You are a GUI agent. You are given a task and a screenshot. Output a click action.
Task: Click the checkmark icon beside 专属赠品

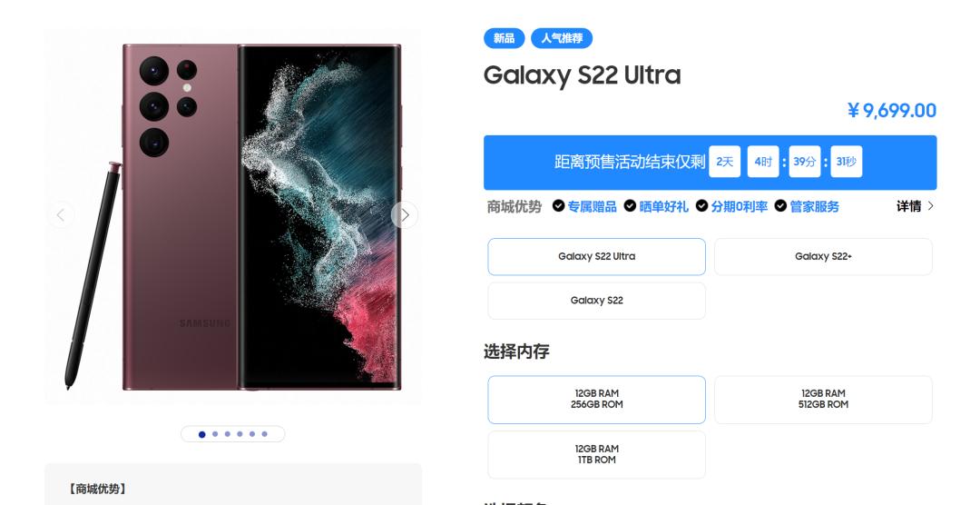coord(558,206)
